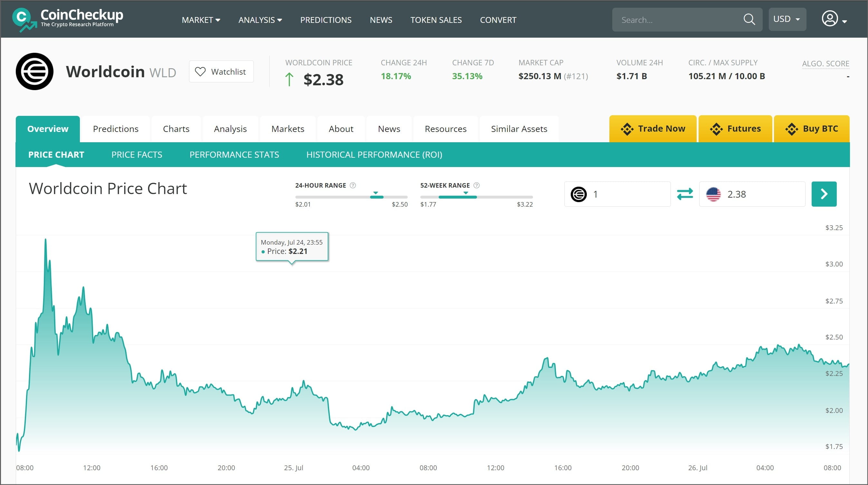Click the 52-week range help icon
Image resolution: width=868 pixels, height=485 pixels.
pos(476,185)
